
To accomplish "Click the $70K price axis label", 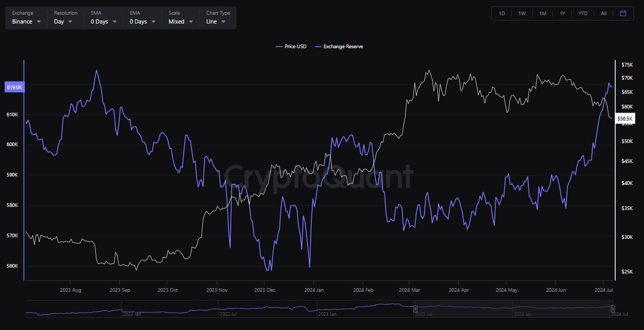I will pyautogui.click(x=627, y=78).
